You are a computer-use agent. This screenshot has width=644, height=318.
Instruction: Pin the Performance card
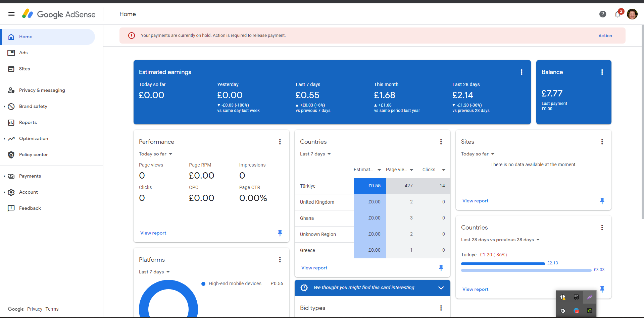click(280, 233)
